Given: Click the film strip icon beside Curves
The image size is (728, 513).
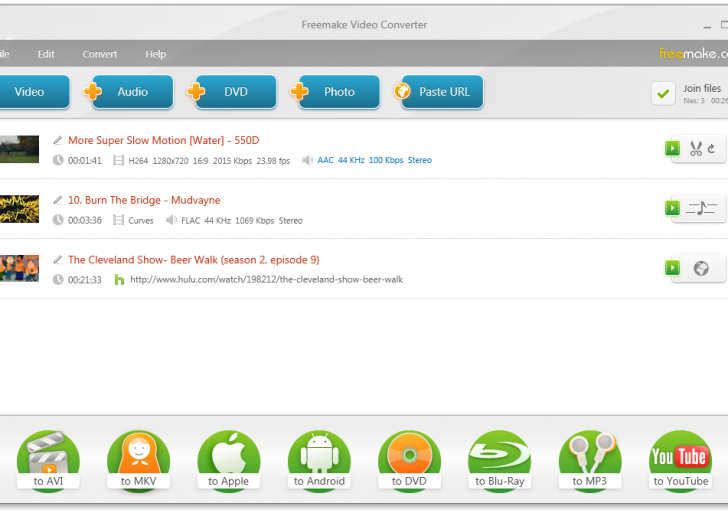Looking at the screenshot, I should (118, 220).
